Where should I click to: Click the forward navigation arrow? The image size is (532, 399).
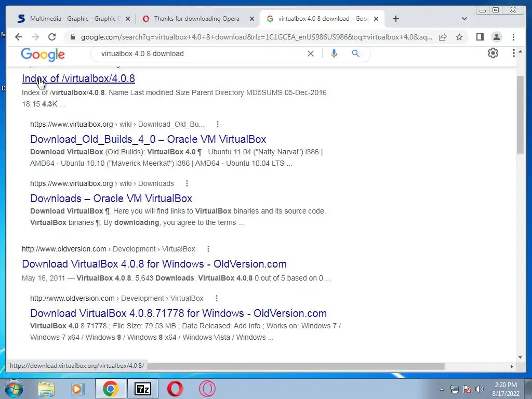pos(35,37)
